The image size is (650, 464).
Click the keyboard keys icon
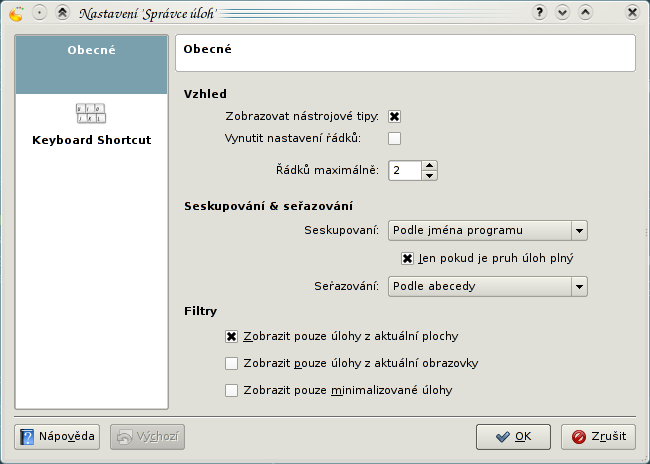(x=91, y=114)
